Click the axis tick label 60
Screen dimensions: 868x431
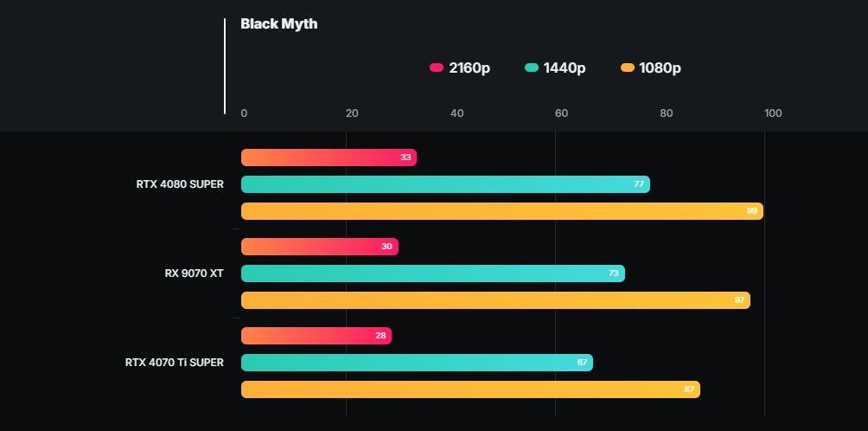tap(561, 113)
